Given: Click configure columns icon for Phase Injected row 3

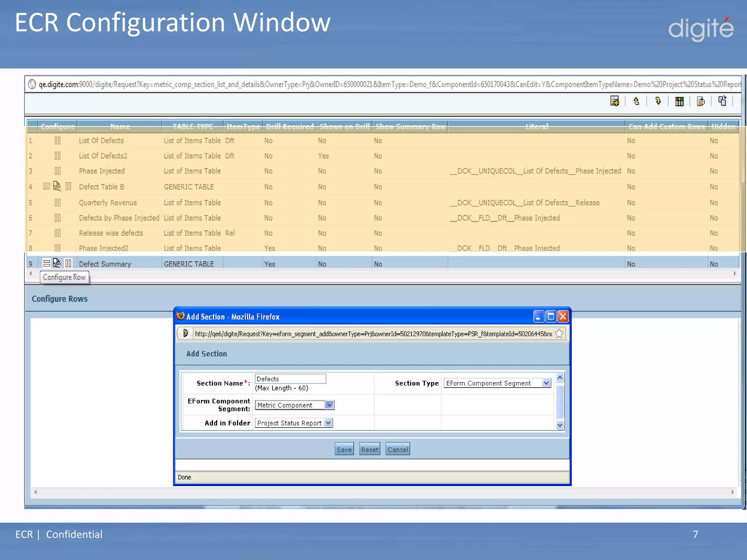Looking at the screenshot, I should pyautogui.click(x=58, y=171).
